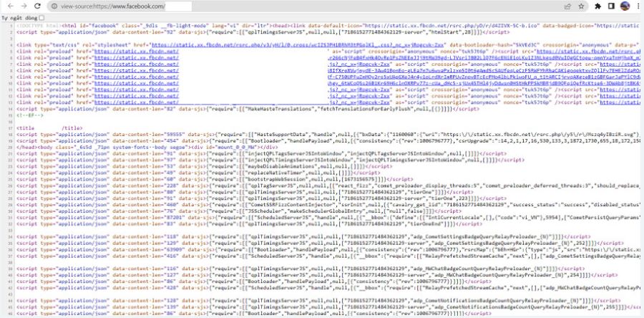Open the Chrome profile avatar
This screenshot has width=644, height=318.
point(625,6)
